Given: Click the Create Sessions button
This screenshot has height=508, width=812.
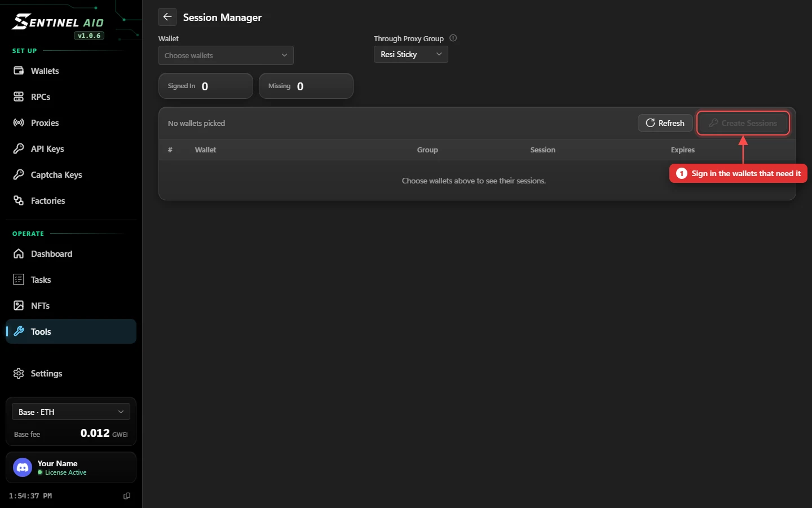Looking at the screenshot, I should tap(743, 123).
